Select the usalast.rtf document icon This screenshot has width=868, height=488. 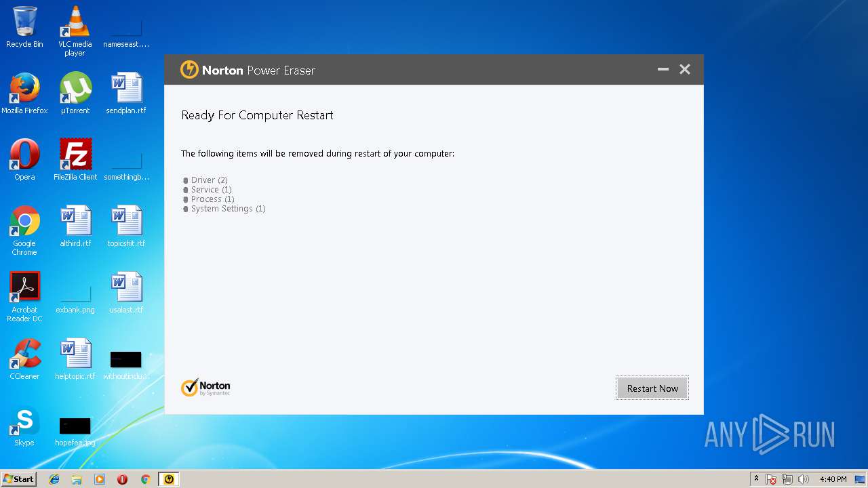click(126, 293)
